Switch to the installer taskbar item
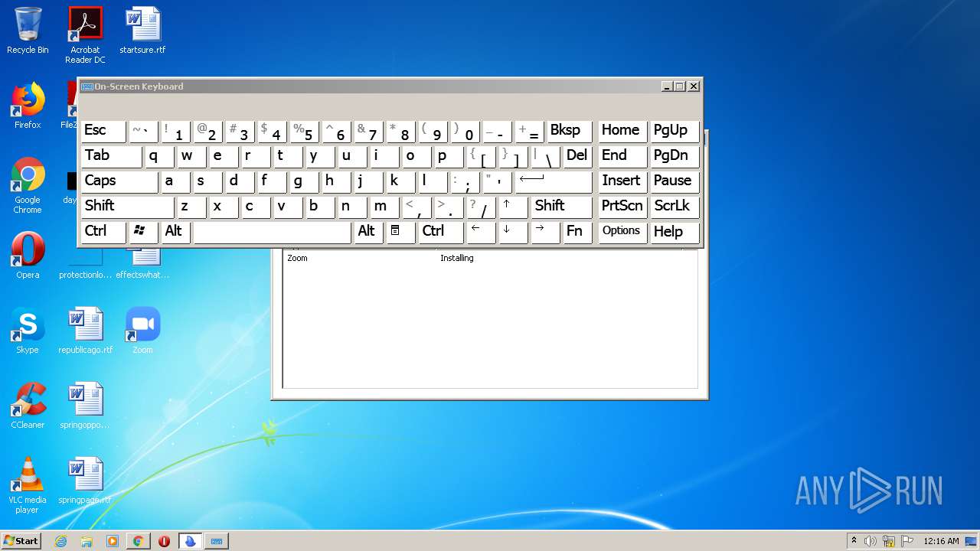 click(x=191, y=541)
